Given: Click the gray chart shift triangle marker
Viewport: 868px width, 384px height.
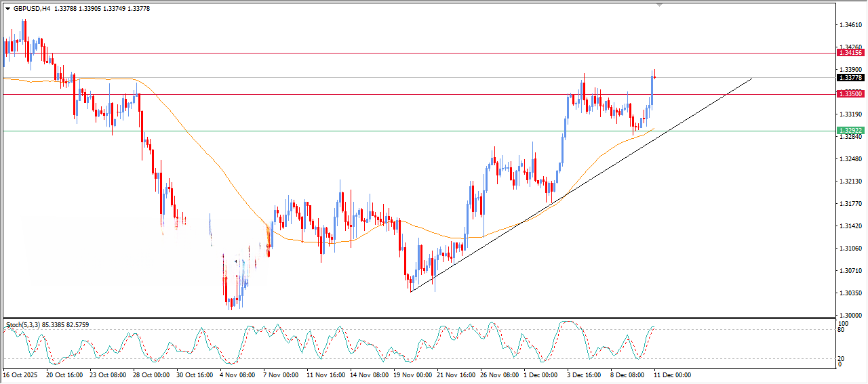Looking at the screenshot, I should 659,5.
